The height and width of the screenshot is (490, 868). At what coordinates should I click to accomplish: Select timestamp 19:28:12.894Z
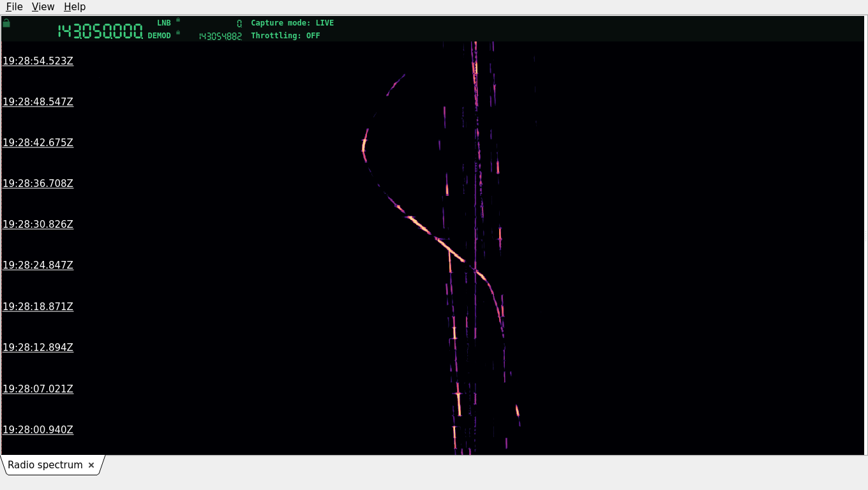pos(38,347)
